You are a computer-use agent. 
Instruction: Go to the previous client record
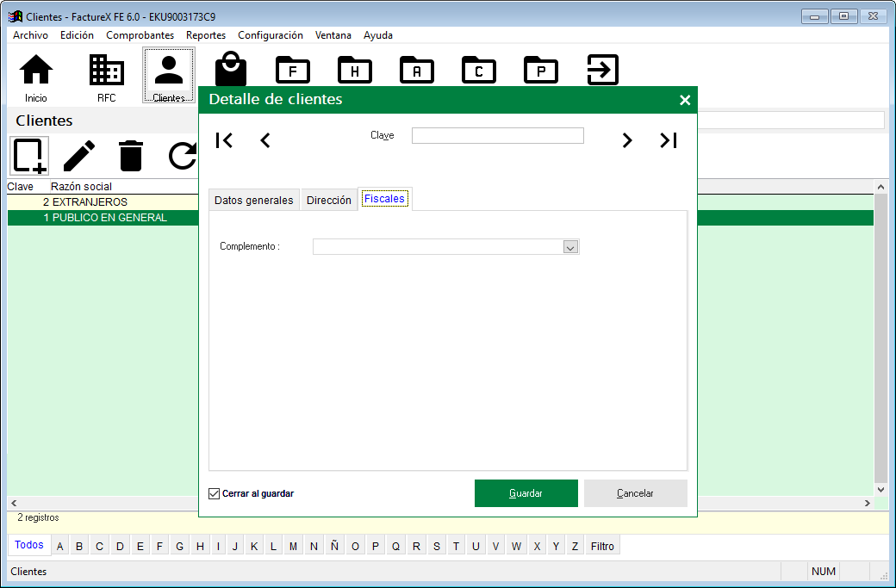click(265, 140)
